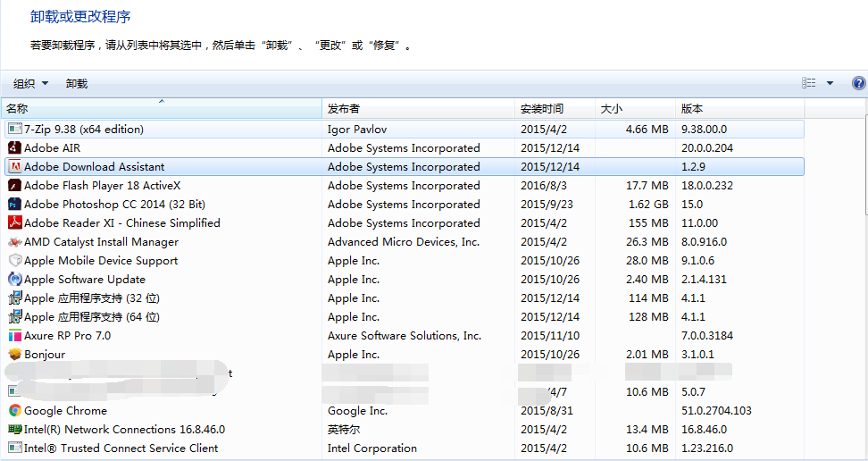The width and height of the screenshot is (868, 461).
Task: Click the 2015/8/31 install date cell
Action: [547, 411]
